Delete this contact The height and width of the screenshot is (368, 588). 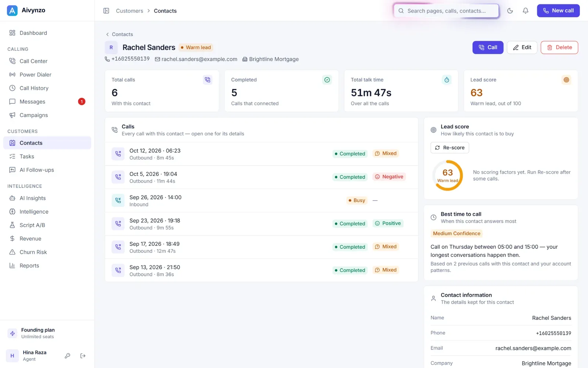tap(559, 47)
